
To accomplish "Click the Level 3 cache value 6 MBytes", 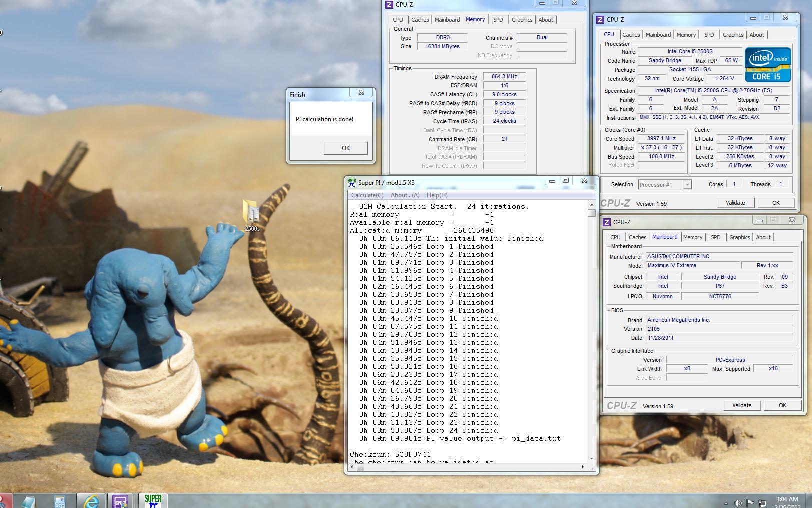I will [x=740, y=165].
